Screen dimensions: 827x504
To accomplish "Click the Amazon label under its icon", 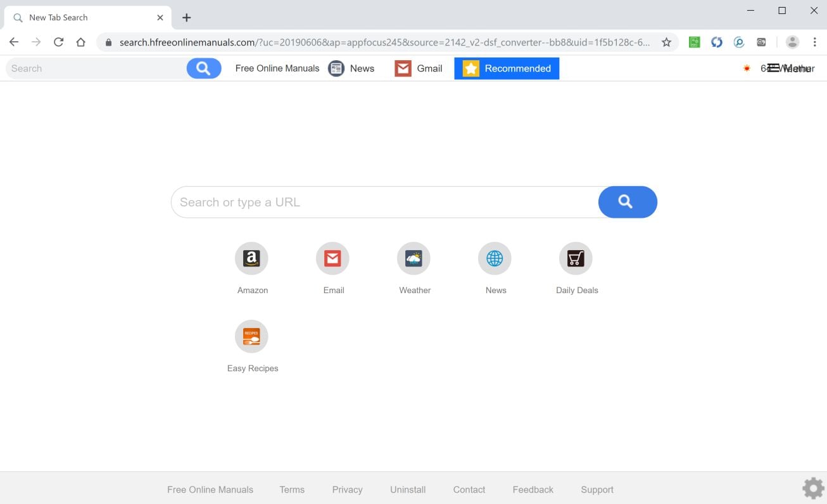I will 253,290.
